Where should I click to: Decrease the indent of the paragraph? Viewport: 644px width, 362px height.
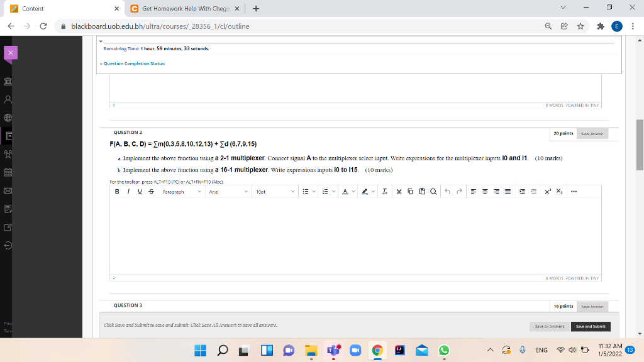tap(533, 191)
